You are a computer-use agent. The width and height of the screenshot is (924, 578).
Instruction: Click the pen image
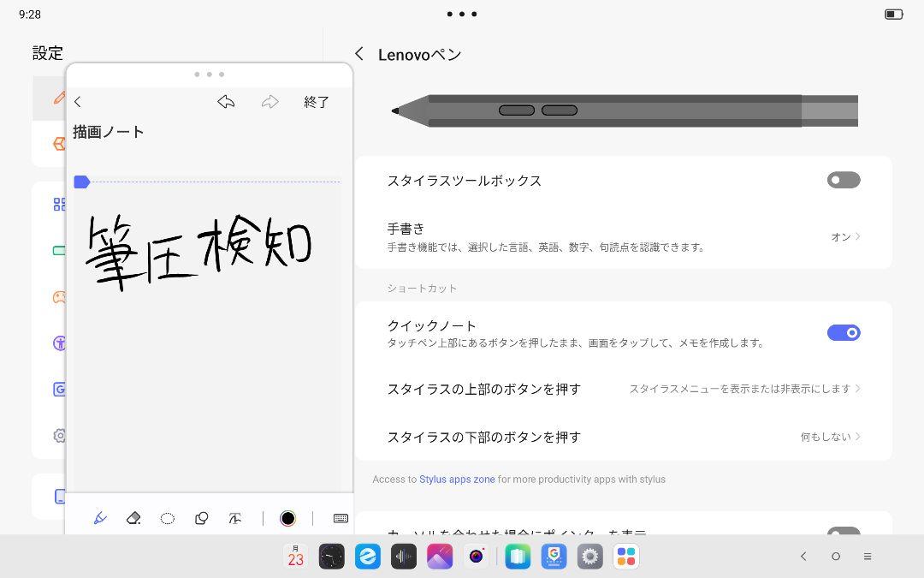point(625,110)
